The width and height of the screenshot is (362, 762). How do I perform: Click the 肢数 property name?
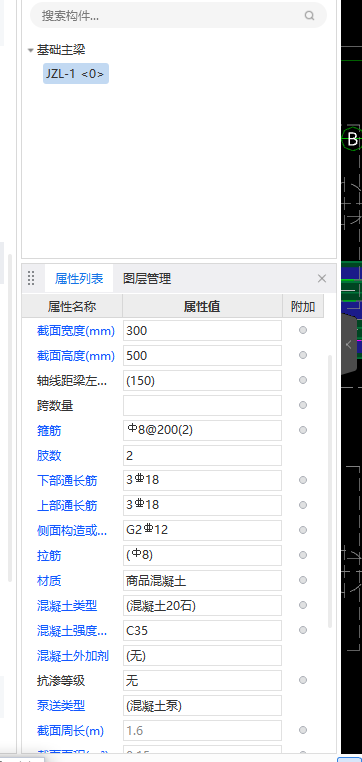tap(49, 456)
